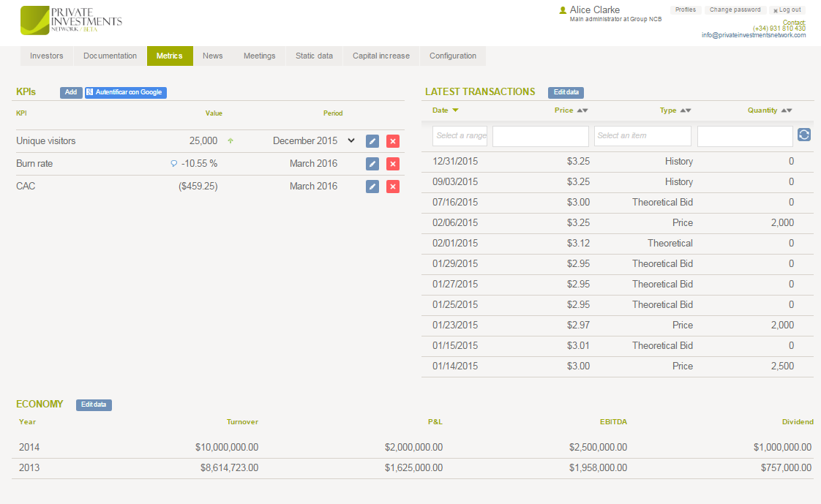Click the Log out link
The height and width of the screenshot is (504, 821).
[x=787, y=10]
